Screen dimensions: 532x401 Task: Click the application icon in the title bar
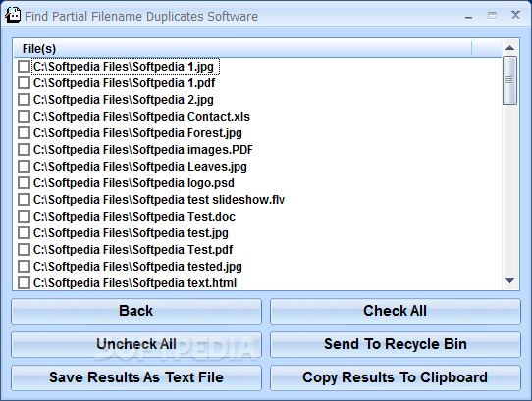pos(13,16)
